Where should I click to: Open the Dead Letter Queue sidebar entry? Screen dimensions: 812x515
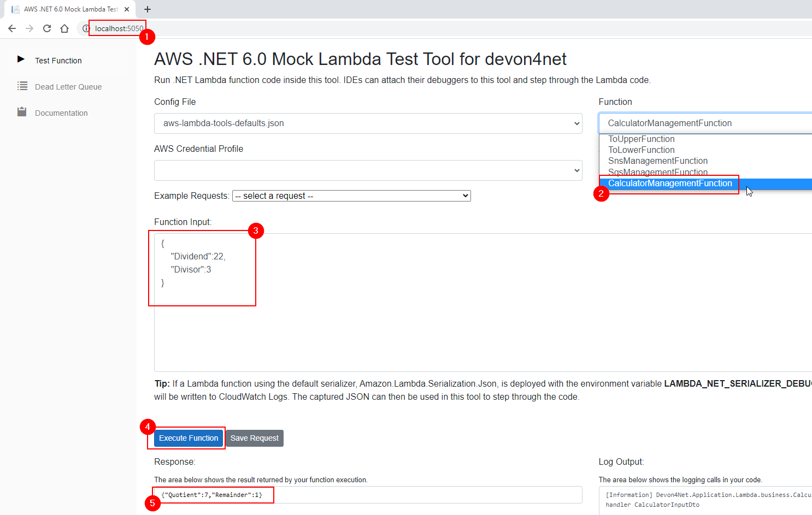(x=68, y=86)
